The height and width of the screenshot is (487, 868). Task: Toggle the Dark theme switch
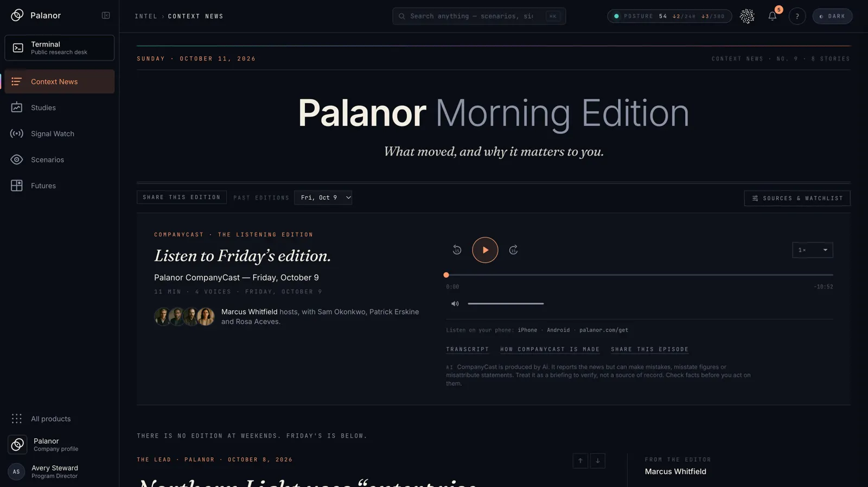[x=832, y=16]
